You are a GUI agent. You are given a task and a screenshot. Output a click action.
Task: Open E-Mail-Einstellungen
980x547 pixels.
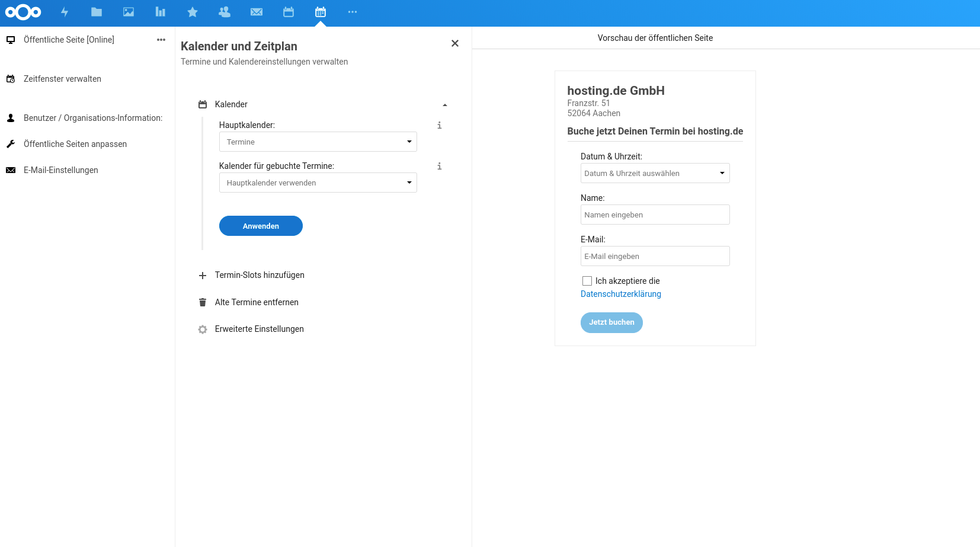click(61, 170)
